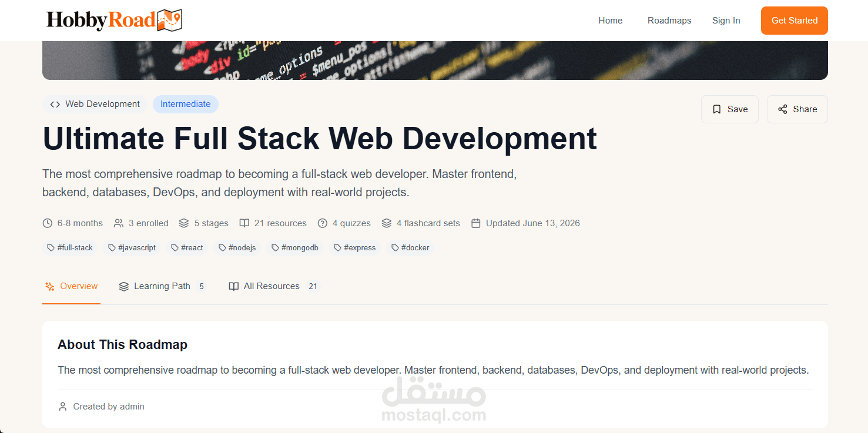Image resolution: width=868 pixels, height=433 pixels.
Task: Select the #nodejs tag
Action: [237, 248]
